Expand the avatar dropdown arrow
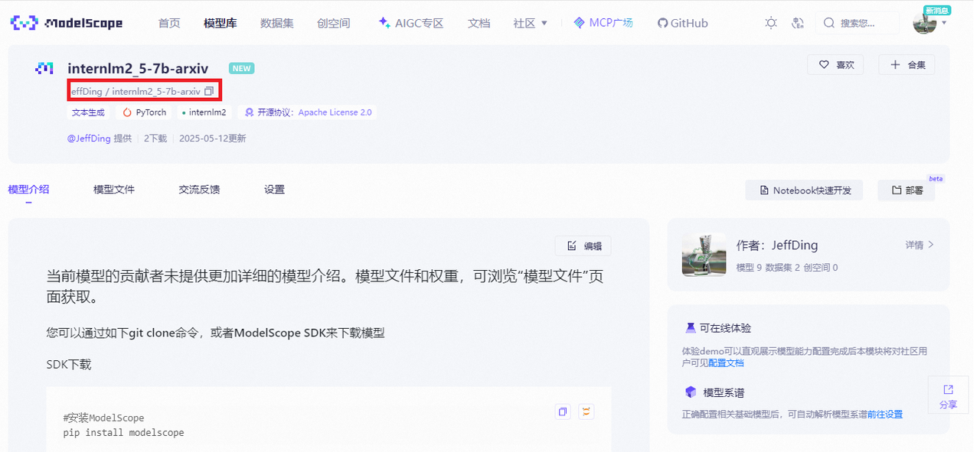The image size is (980, 452). [x=944, y=23]
